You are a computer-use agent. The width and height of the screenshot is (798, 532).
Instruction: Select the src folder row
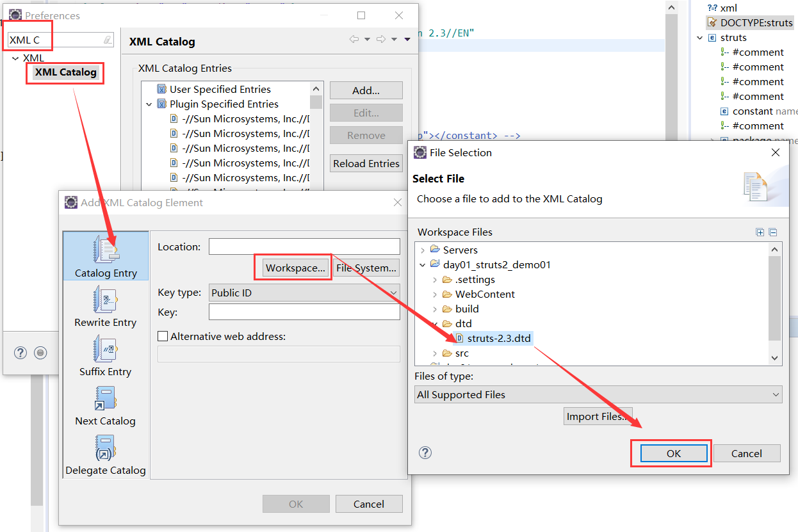pyautogui.click(x=455, y=353)
